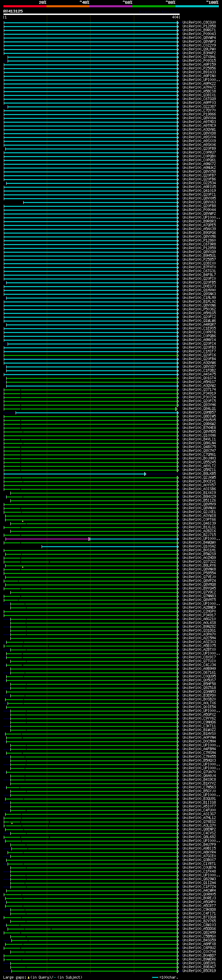Select the UniRef100_Q84LQ1 hit
This screenshot has width=222, height=980.
[x=199, y=408]
